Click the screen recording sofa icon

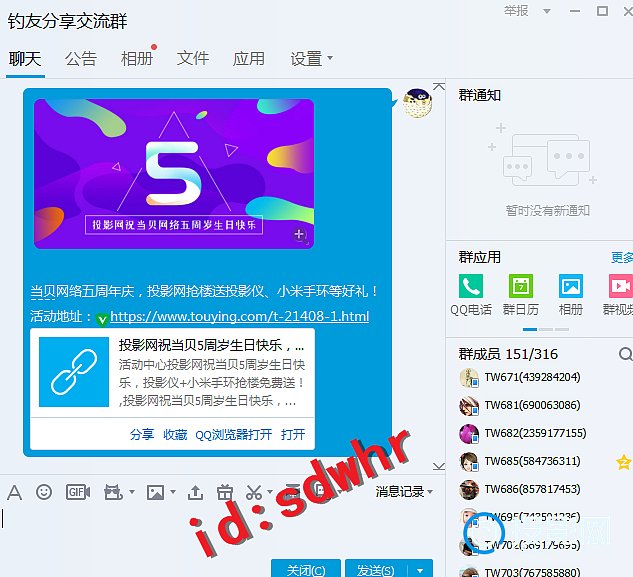113,492
